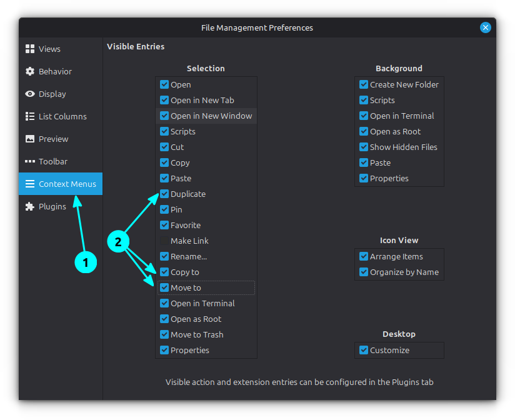
Task: Uncheck Create New Folder checkbox
Action: [x=364, y=84]
